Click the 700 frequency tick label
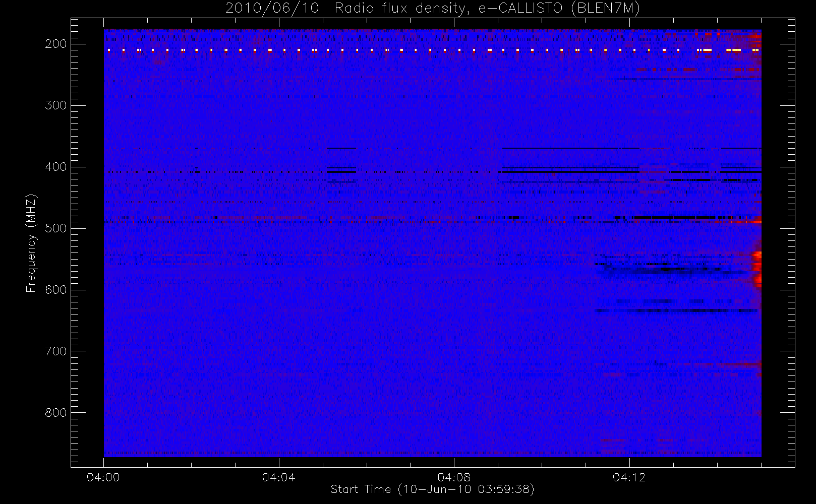Screen dimensions: 816x504 click(56, 351)
